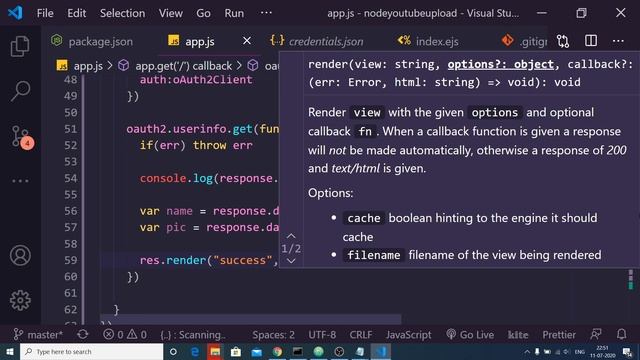Open the Selection menu

pos(122,13)
